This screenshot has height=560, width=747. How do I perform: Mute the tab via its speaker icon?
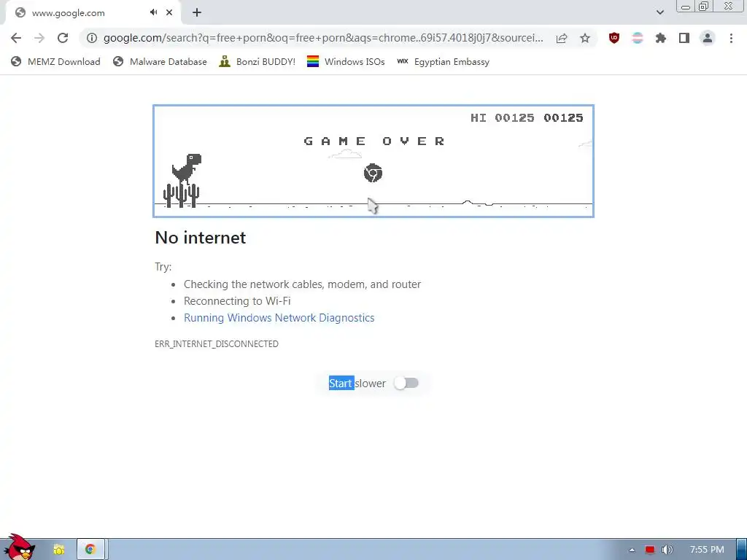pyautogui.click(x=153, y=12)
